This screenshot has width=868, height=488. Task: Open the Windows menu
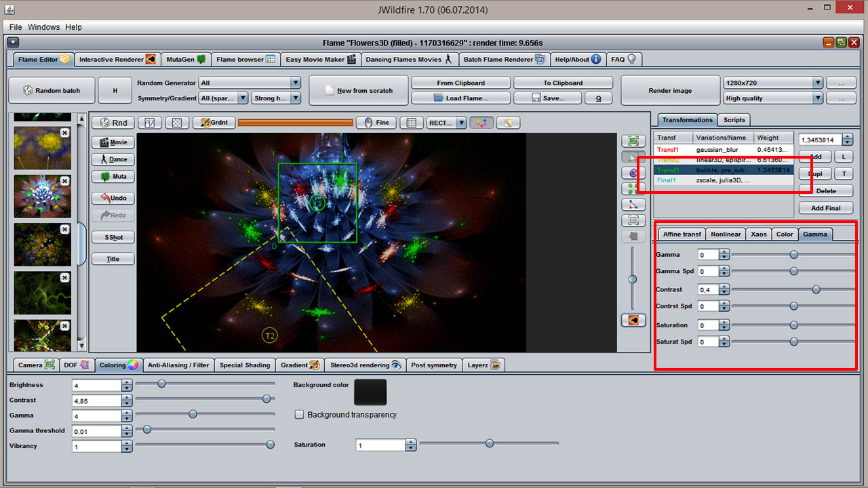tap(44, 27)
